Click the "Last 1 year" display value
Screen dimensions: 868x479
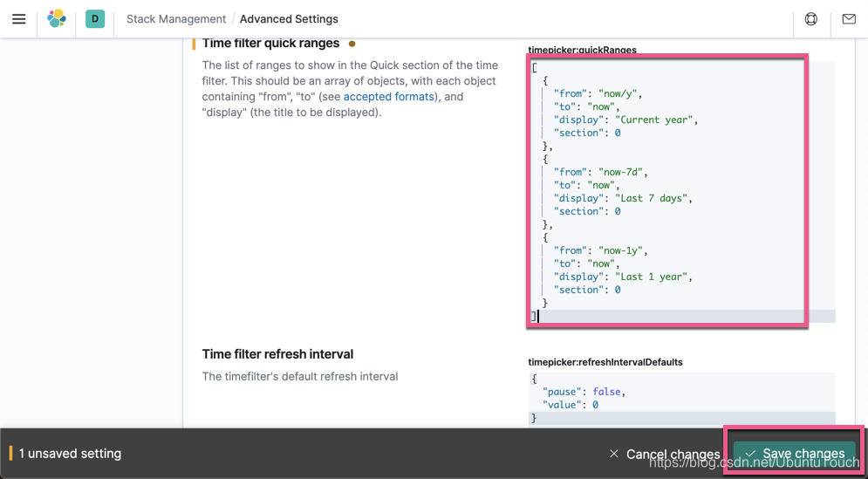coord(653,277)
